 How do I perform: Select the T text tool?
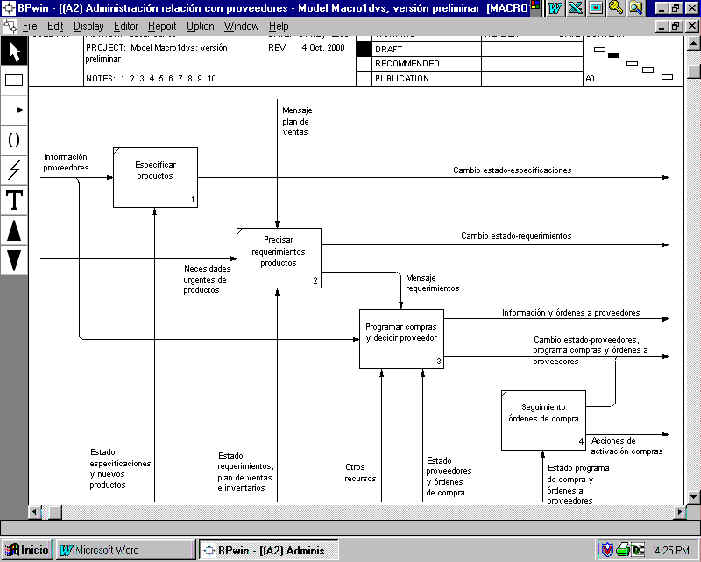point(14,200)
